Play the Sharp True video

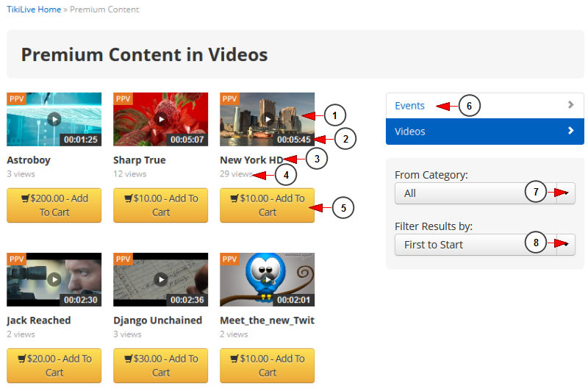tap(160, 119)
